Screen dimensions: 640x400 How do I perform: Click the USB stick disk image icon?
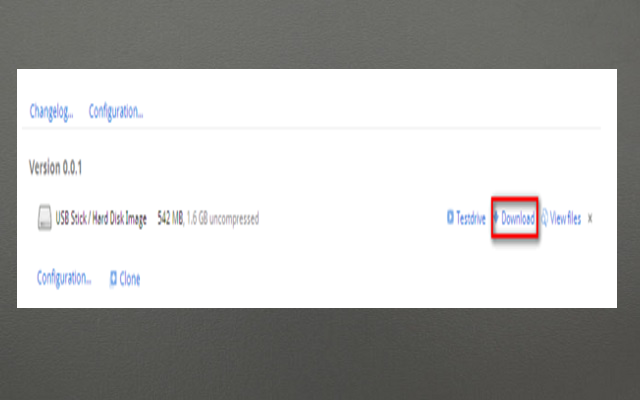pyautogui.click(x=44, y=218)
